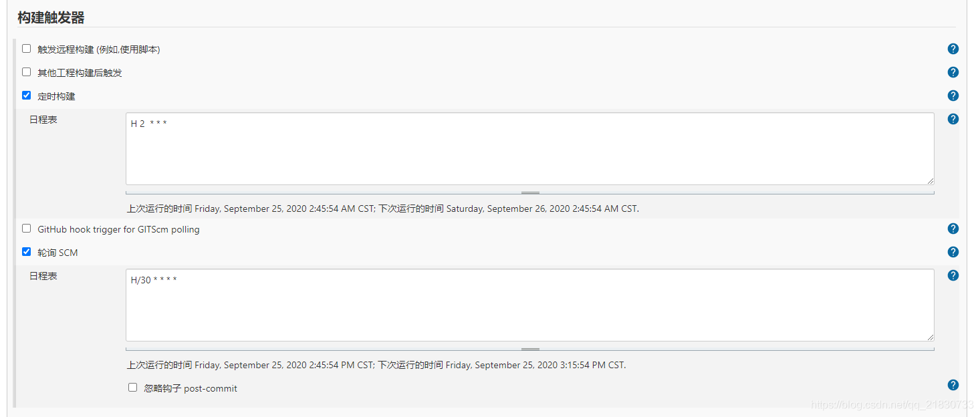Screen dimensions: 980x417
Task: Grab resize bar under 定时构建 schedule box
Action: pyautogui.click(x=530, y=192)
